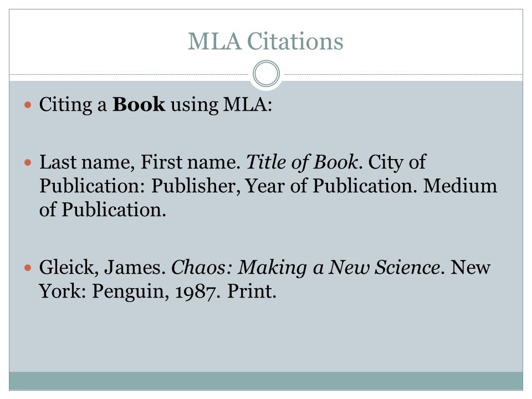Click the dashed divider line left of circle

tap(129, 74)
